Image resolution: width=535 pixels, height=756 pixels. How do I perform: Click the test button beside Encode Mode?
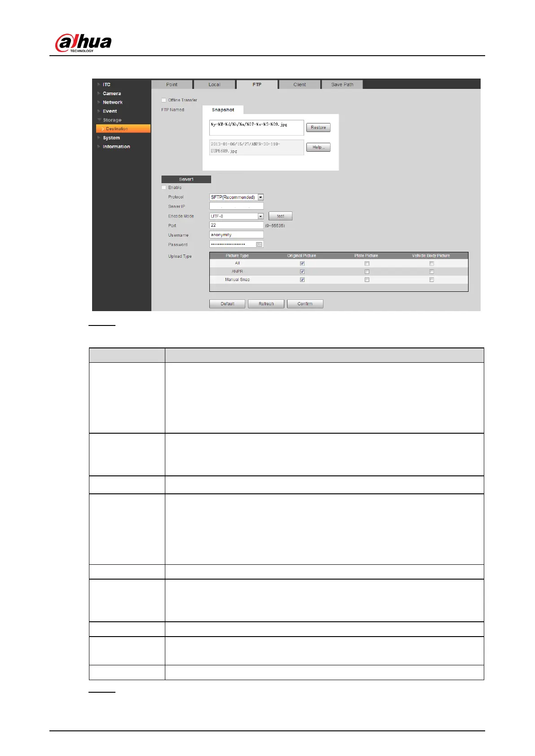[x=280, y=216]
